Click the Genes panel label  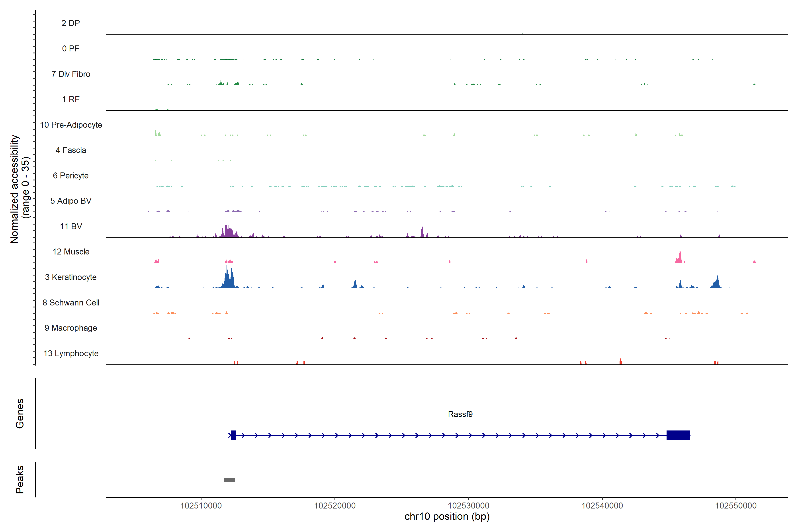click(x=20, y=413)
